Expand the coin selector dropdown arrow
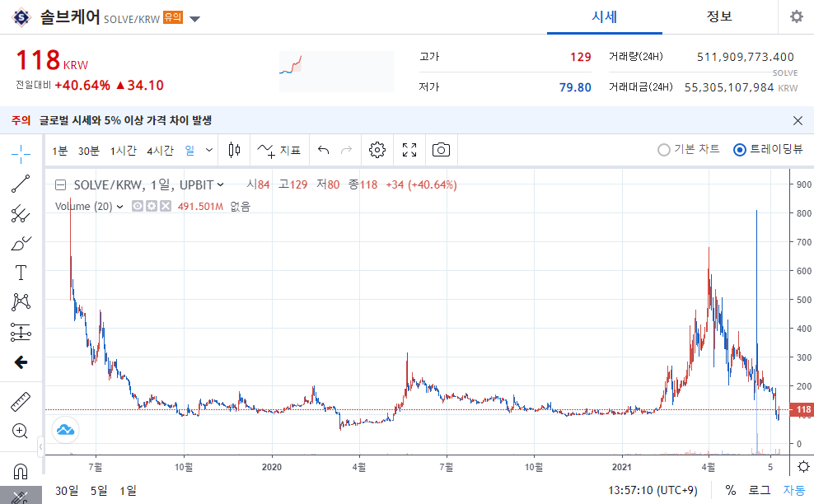814x504 pixels. tap(194, 19)
